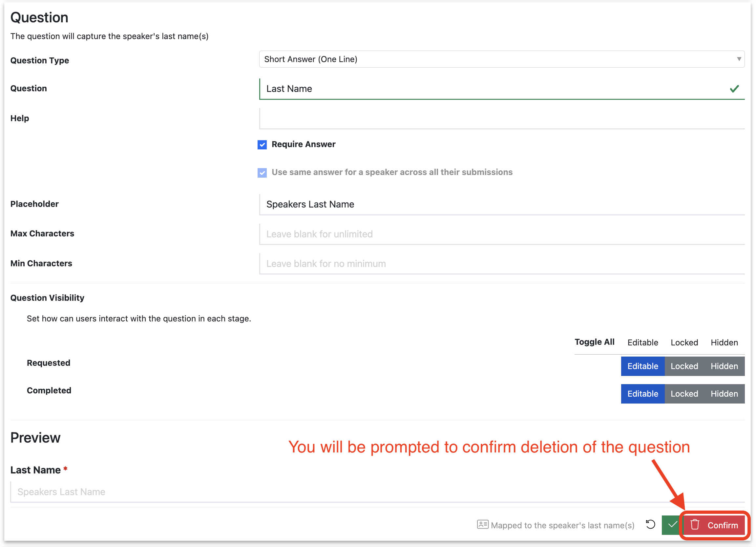Click the Min Characters input
The width and height of the screenshot is (756, 547).
point(502,264)
